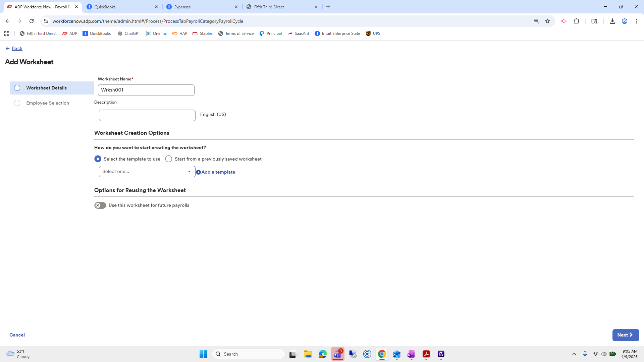The width and height of the screenshot is (644, 362).
Task: Open the Chrome three-dot menu
Action: [x=637, y=21]
